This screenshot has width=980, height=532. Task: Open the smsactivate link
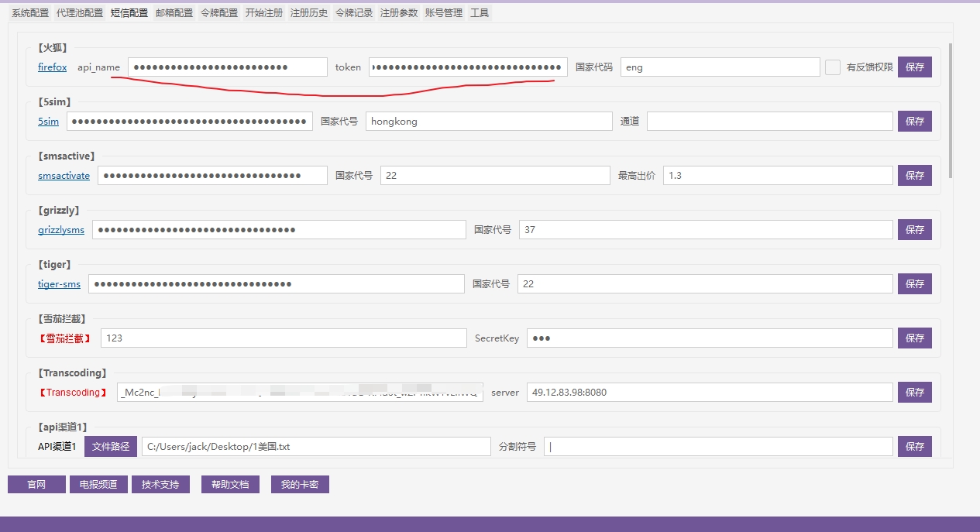pos(64,176)
